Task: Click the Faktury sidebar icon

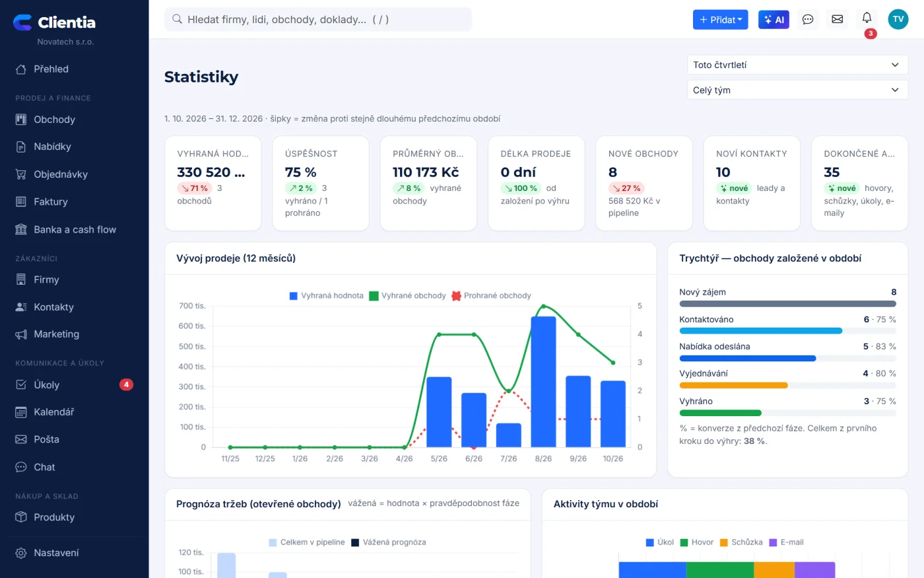Action: tap(21, 201)
